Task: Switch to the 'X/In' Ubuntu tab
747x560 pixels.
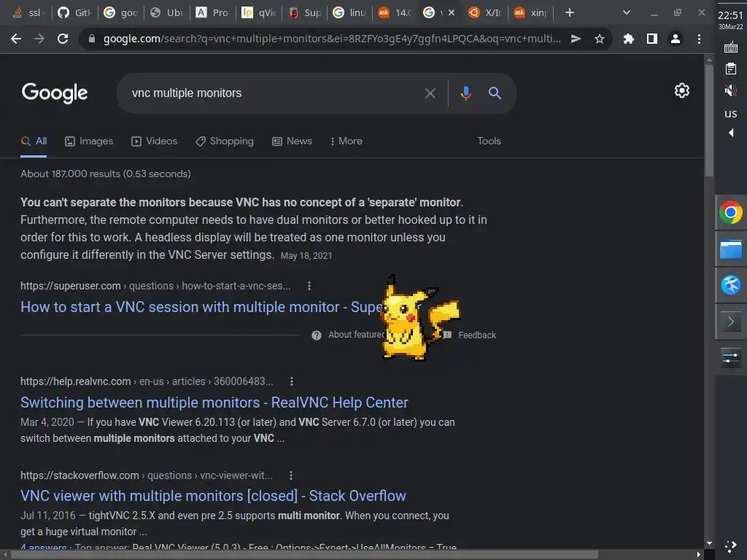Action: 486,13
